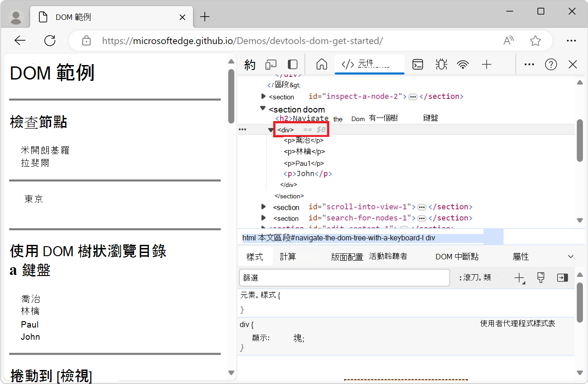Click ellipsis badge in scroll-into-view-1 row
This screenshot has width=588, height=384.
coord(422,207)
